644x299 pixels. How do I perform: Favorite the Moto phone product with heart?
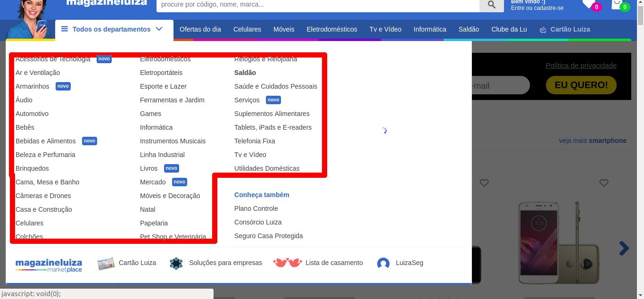(x=604, y=183)
